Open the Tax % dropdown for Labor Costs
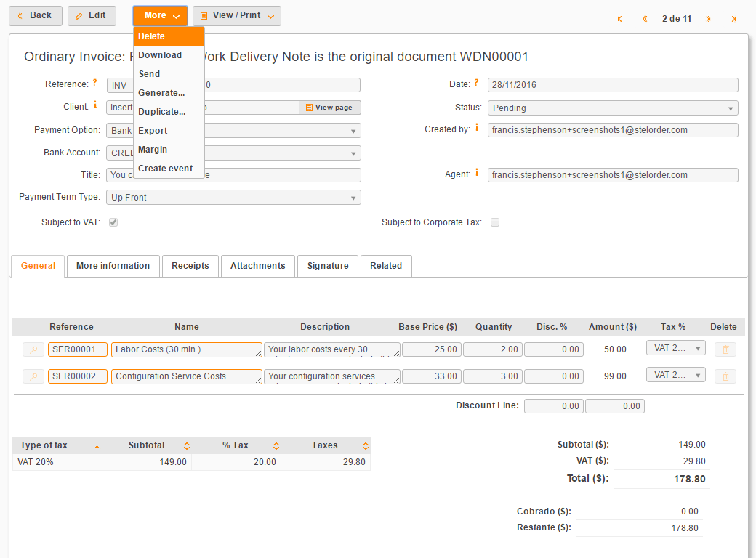The image size is (756, 558). tap(675, 348)
